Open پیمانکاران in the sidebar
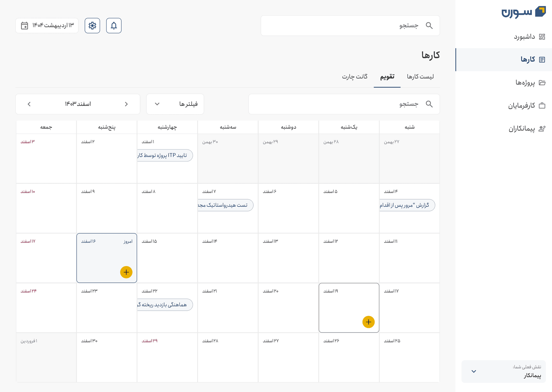552x392 pixels. coord(522,129)
